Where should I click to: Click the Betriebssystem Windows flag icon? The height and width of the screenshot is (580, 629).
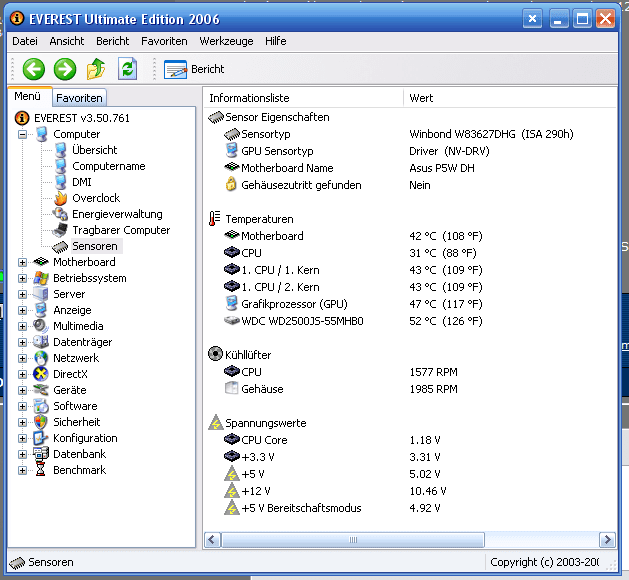pos(41,278)
